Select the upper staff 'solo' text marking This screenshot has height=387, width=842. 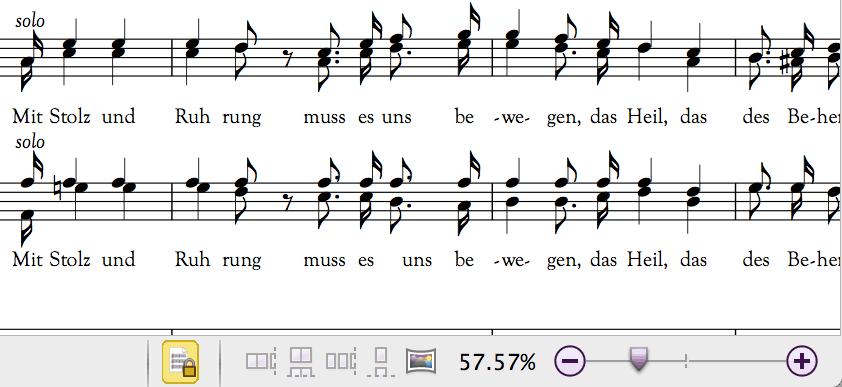pyautogui.click(x=30, y=21)
